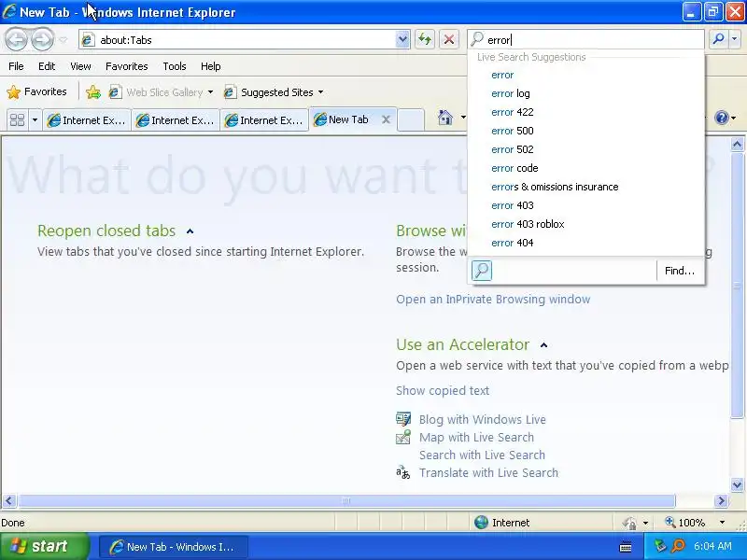Viewport: 747px width, 560px height.
Task: Click the Find... button
Action: pyautogui.click(x=680, y=271)
